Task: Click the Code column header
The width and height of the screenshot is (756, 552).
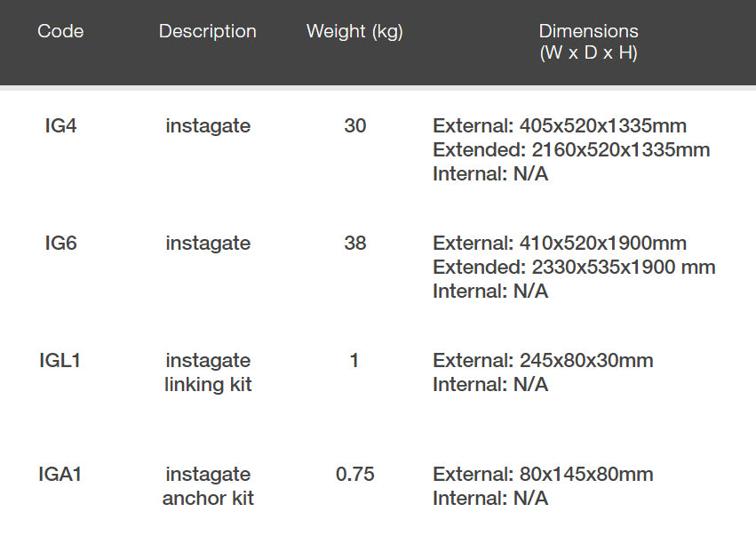Action: (x=60, y=31)
